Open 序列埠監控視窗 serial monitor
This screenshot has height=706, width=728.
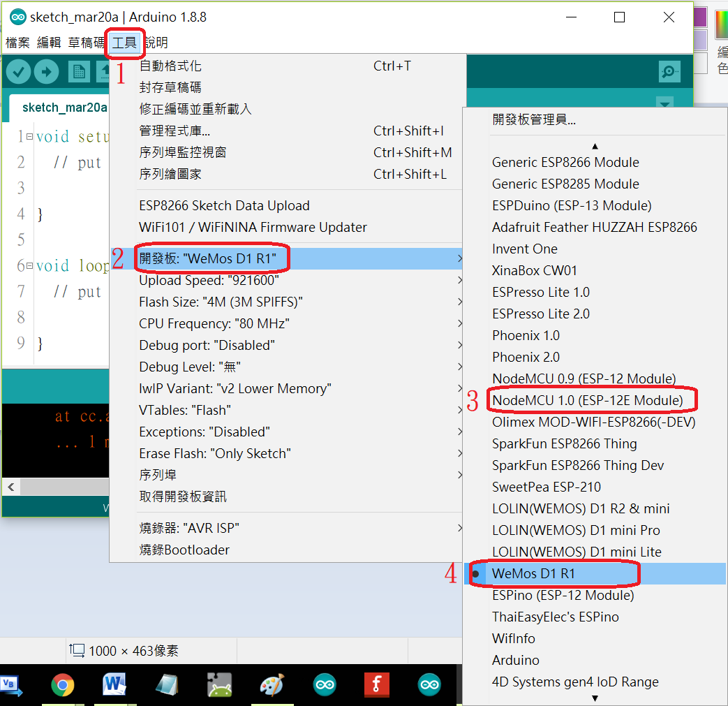point(286,152)
